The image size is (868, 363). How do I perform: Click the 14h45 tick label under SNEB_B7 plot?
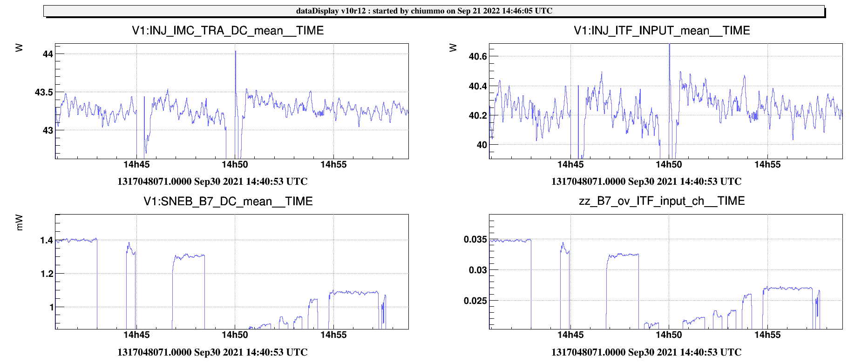pyautogui.click(x=136, y=335)
